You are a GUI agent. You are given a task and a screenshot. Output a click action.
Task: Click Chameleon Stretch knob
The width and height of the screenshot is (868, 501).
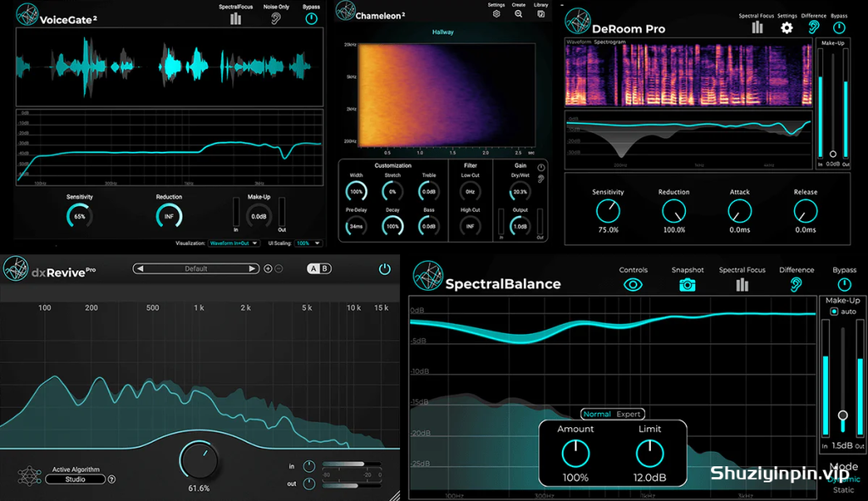[392, 192]
